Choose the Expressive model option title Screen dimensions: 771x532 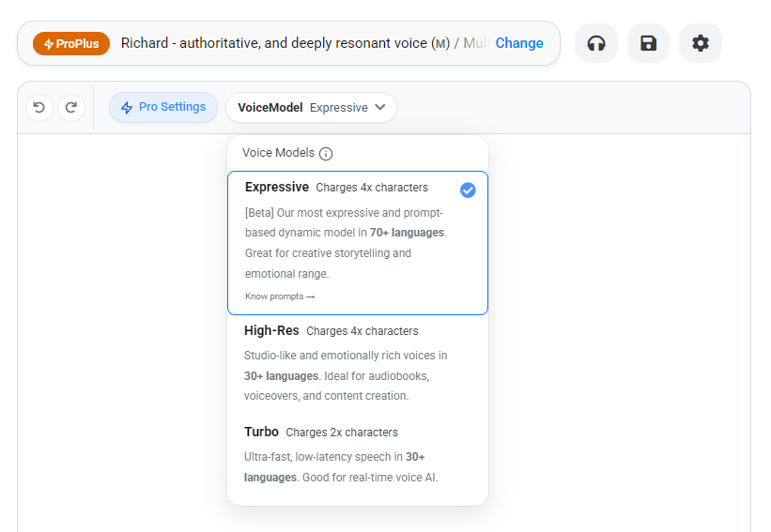[x=276, y=188]
